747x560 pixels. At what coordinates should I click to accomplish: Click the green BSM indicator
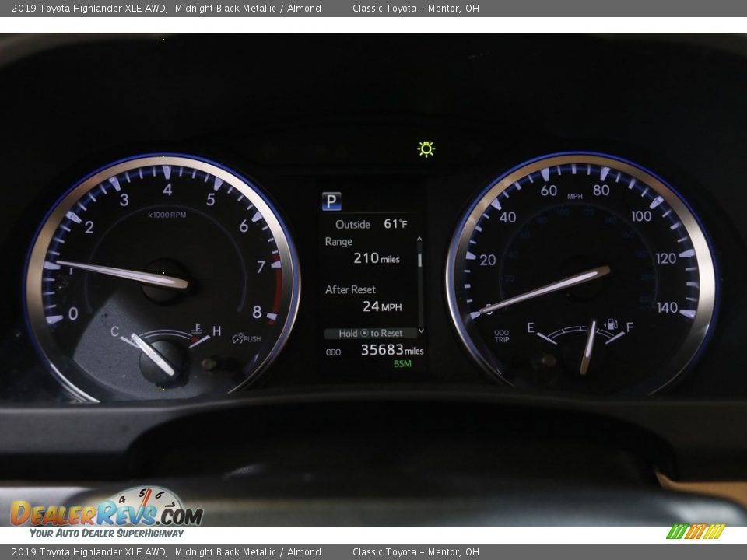click(x=402, y=364)
